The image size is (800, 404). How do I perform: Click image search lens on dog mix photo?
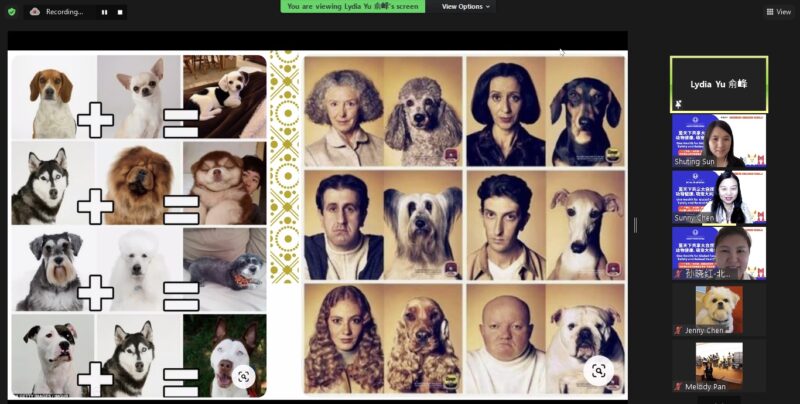pyautogui.click(x=241, y=377)
